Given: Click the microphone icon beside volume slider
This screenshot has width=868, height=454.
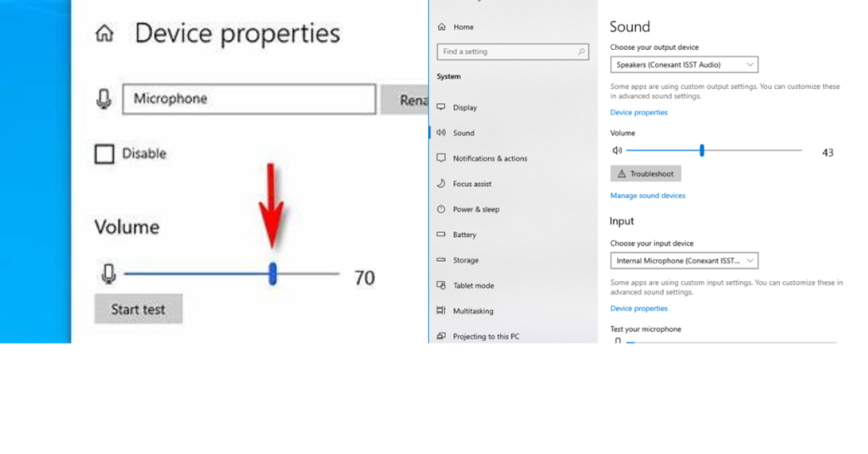Looking at the screenshot, I should [108, 274].
